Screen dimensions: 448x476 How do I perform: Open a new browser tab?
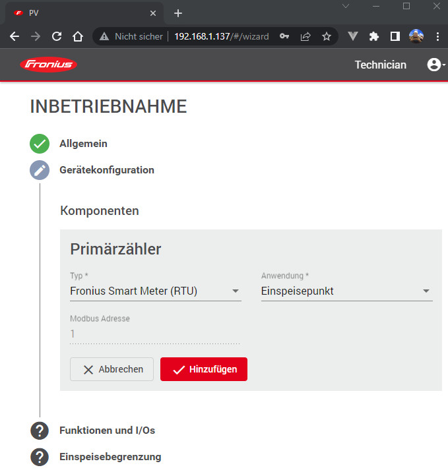click(x=177, y=13)
